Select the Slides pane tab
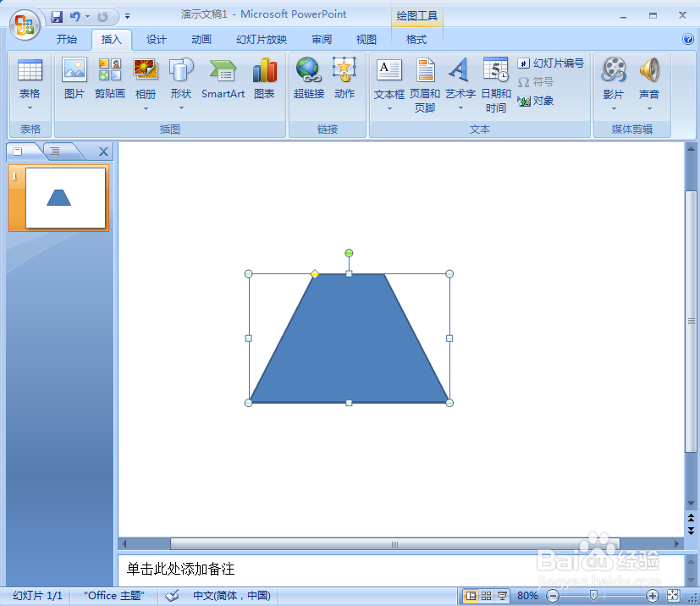700x606 pixels. (18, 151)
